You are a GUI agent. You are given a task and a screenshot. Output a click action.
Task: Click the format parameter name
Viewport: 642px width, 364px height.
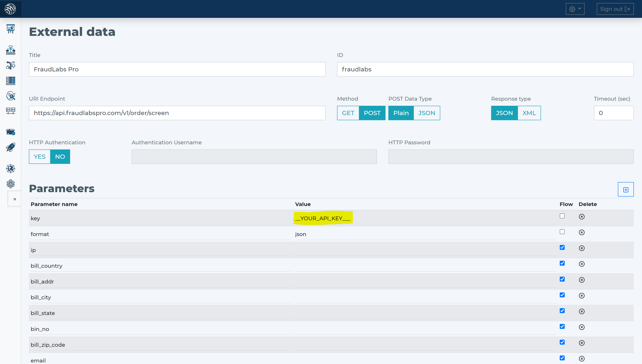click(x=40, y=234)
